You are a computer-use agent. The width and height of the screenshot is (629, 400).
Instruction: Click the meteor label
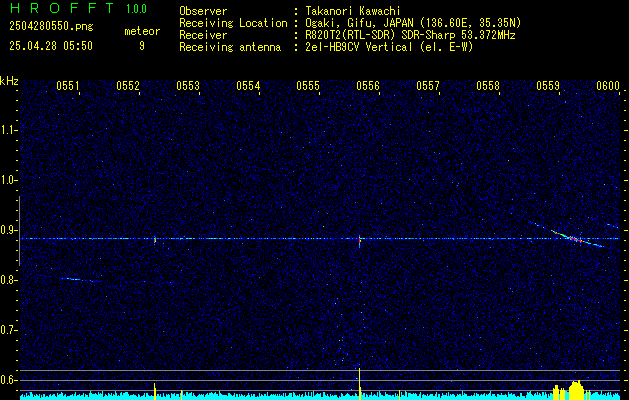pyautogui.click(x=142, y=31)
